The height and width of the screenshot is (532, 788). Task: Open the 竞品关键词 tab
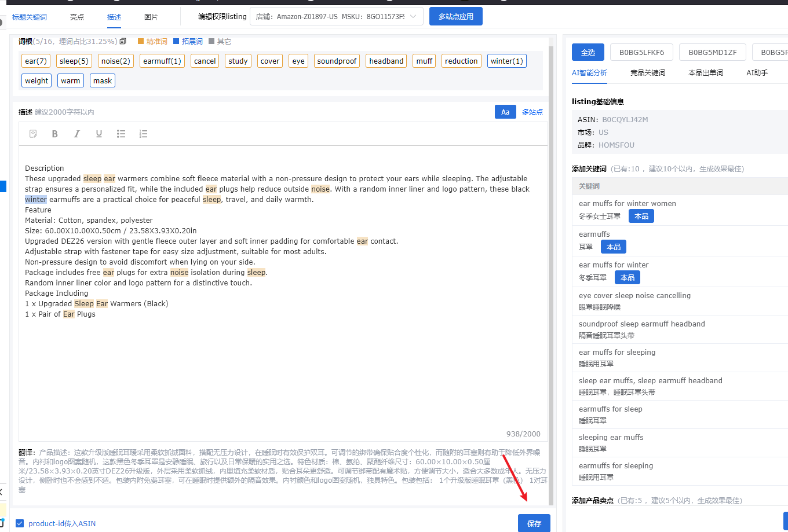coord(648,73)
